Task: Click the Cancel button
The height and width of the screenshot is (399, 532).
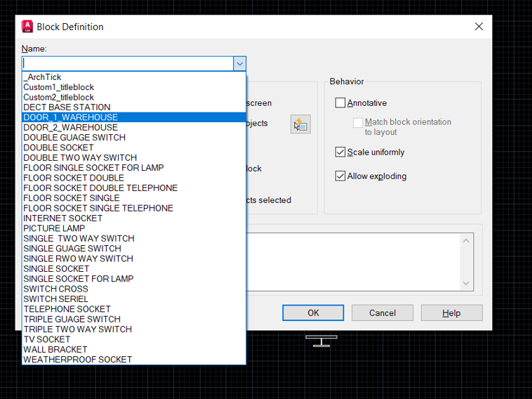Action: coord(383,313)
